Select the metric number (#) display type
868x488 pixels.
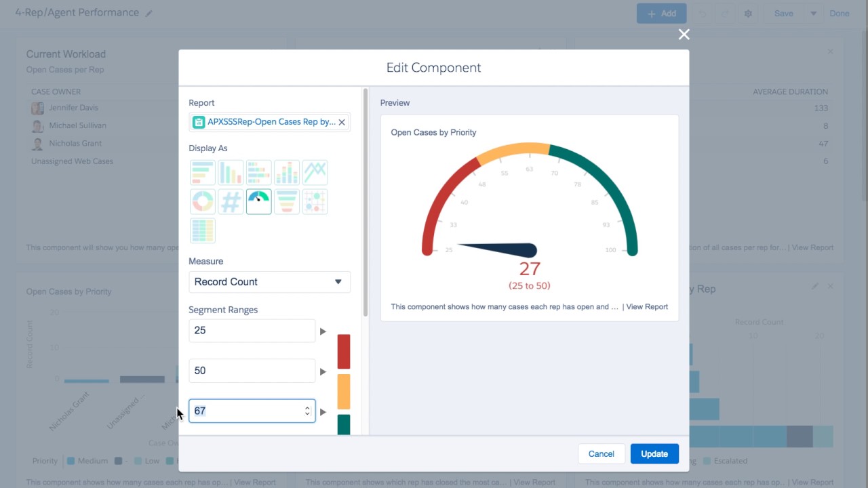click(x=231, y=202)
